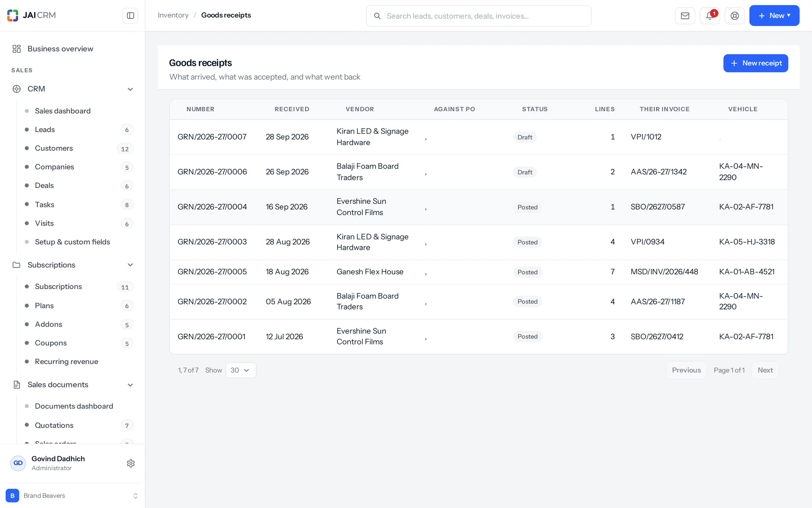This screenshot has width=812, height=508.
Task: Collapse the Sales documents section
Action: click(x=130, y=385)
